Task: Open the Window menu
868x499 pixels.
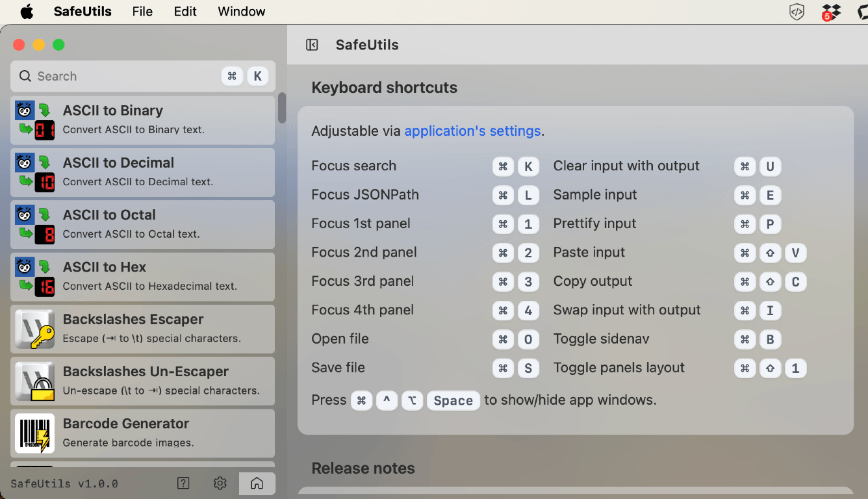Action: tap(241, 11)
